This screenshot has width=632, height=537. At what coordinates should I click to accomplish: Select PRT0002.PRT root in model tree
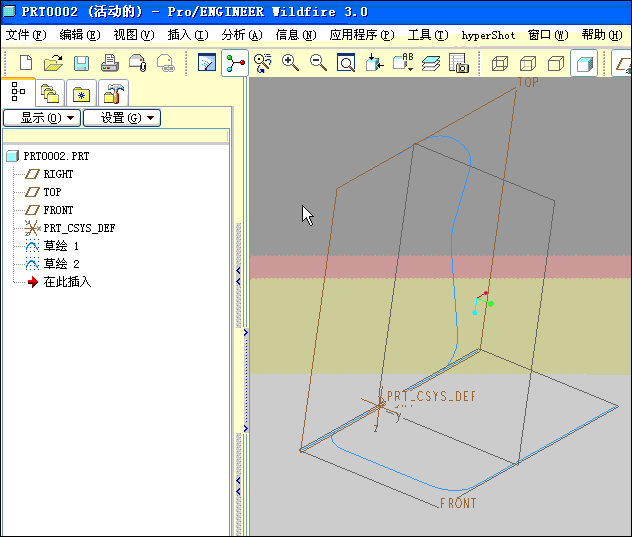(x=48, y=156)
